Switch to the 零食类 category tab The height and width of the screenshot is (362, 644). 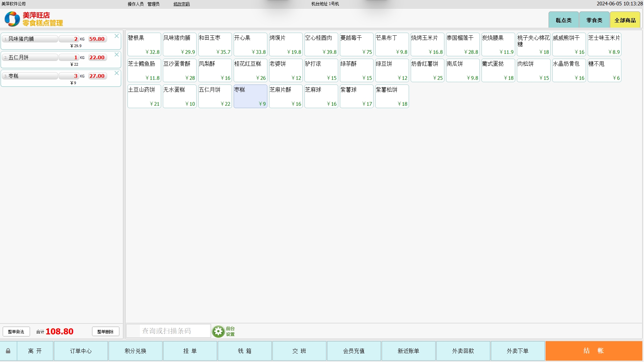pyautogui.click(x=594, y=20)
